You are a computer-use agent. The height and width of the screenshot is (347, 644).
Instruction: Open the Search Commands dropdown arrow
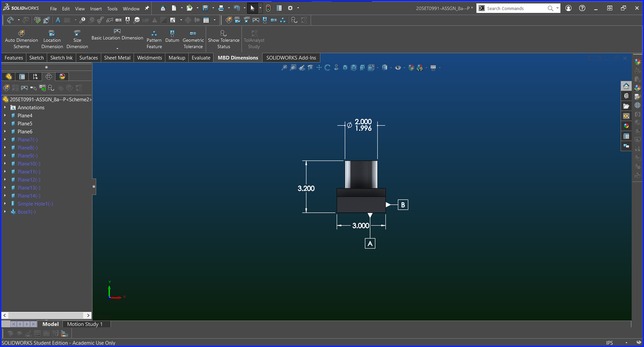pyautogui.click(x=557, y=8)
